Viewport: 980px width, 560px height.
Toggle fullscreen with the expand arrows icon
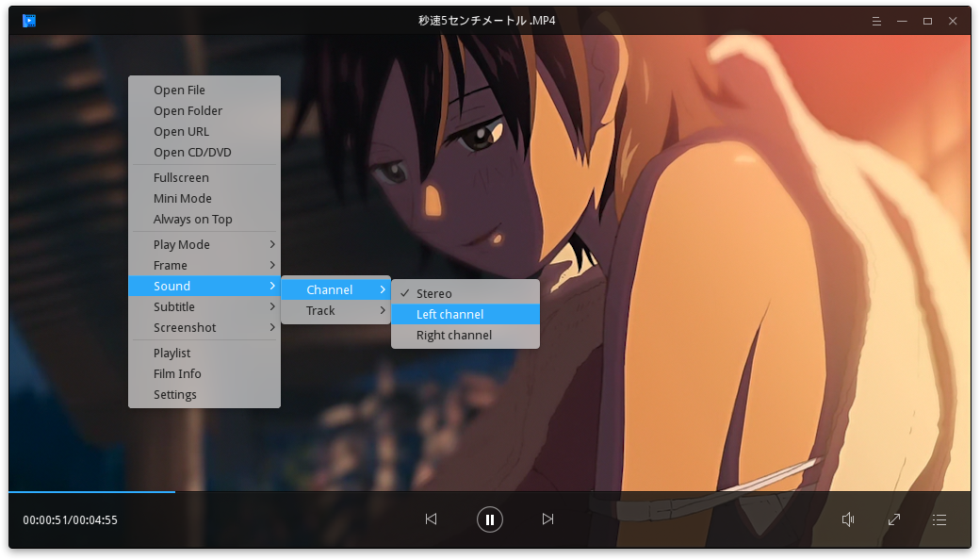coord(894,519)
